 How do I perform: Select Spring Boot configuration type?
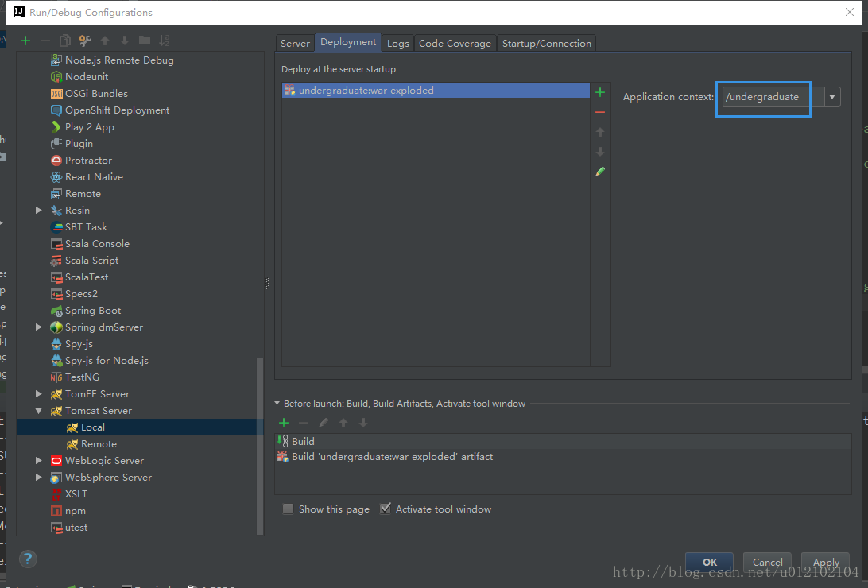point(86,311)
